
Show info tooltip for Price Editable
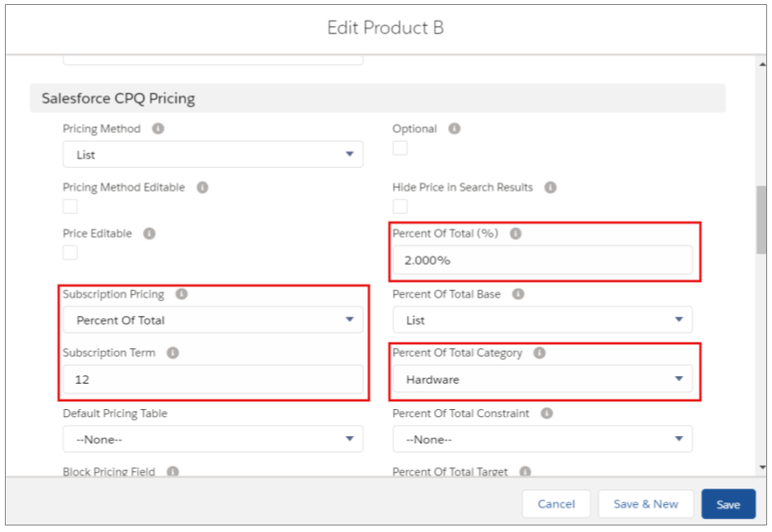tap(149, 234)
